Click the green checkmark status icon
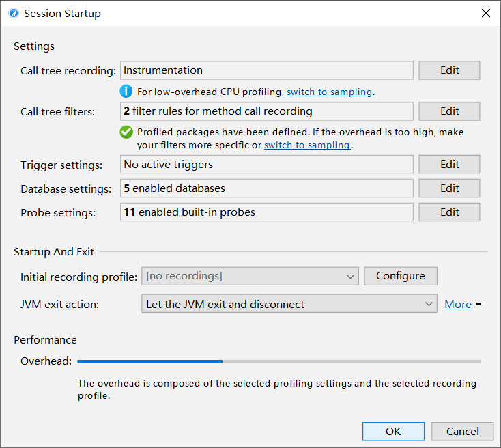This screenshot has height=448, width=501. 126,132
